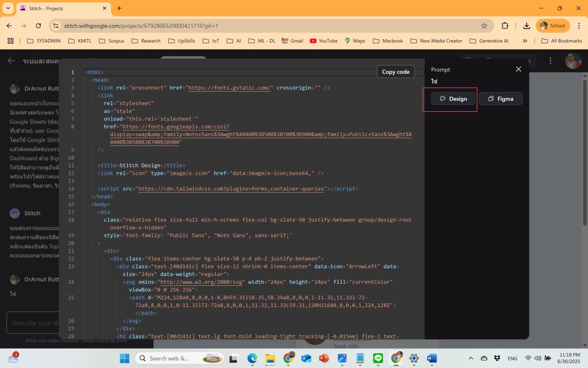
Task: Expand the hidden bookmarks chevron
Action: coord(525,41)
